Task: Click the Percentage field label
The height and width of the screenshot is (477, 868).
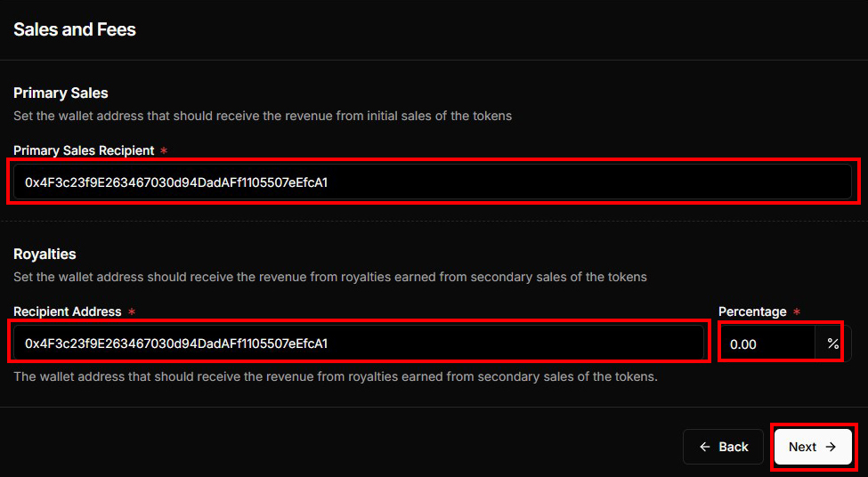Action: 752,311
